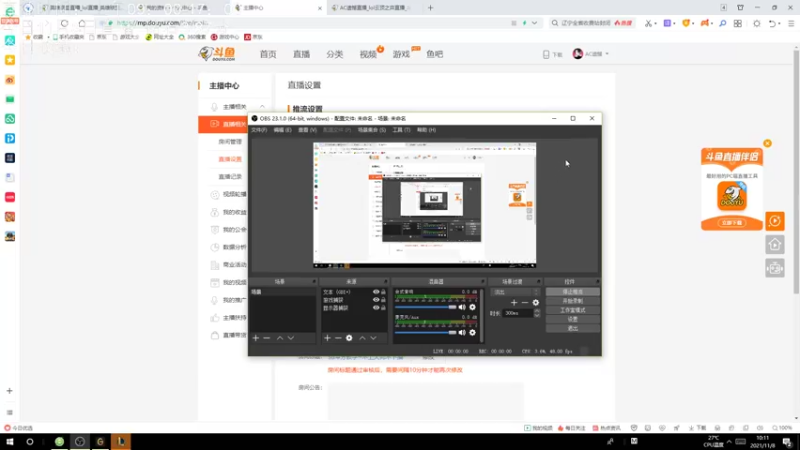Viewport: 800px width, 450px height.
Task: Open source properties gear in sources panel
Action: [x=349, y=338]
